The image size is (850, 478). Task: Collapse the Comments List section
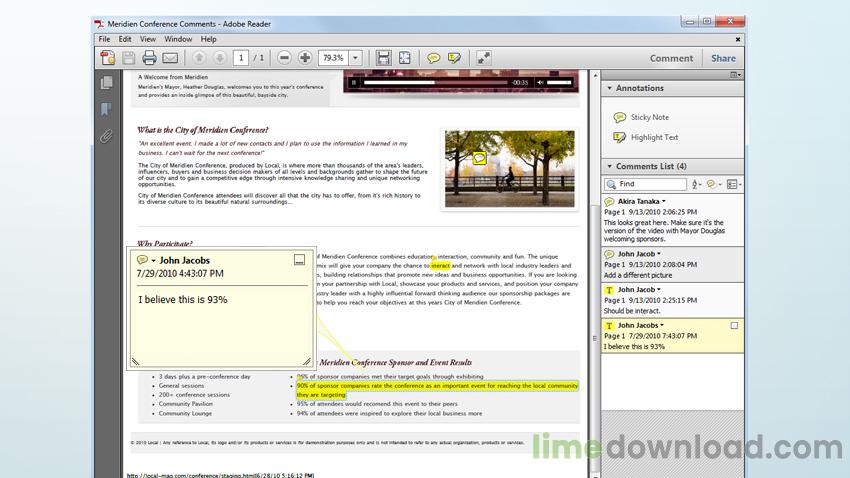(x=609, y=166)
